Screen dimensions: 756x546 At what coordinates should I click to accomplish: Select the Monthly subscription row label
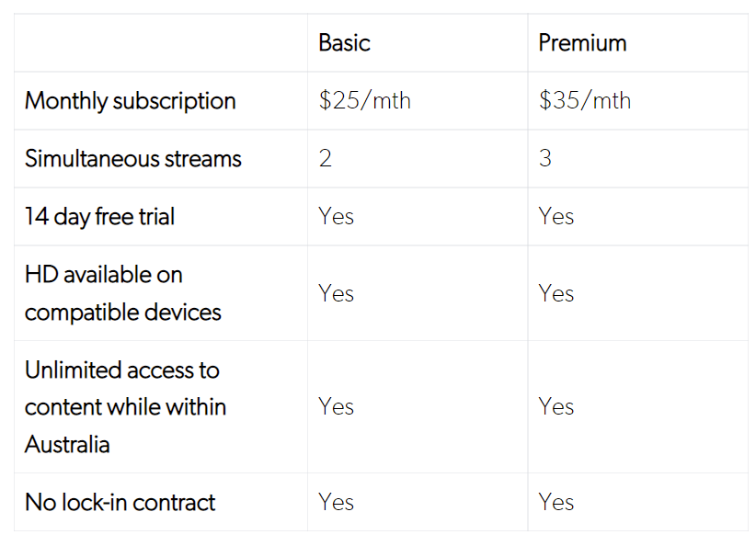[x=131, y=101]
